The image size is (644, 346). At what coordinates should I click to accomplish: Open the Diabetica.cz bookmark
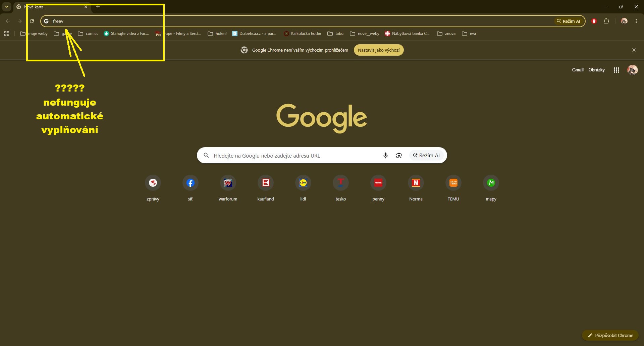(255, 34)
